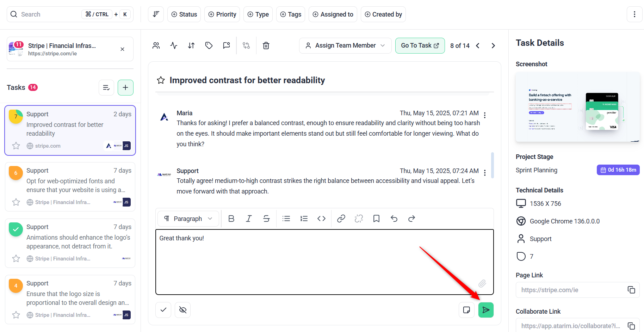Expand the Paragraph style dropdown

[x=188, y=219]
